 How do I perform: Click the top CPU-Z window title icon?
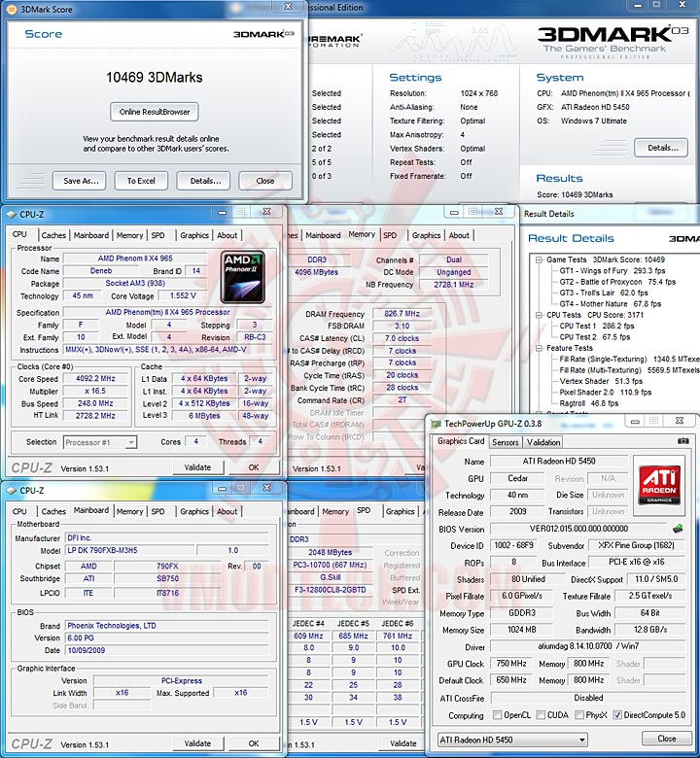point(11,214)
